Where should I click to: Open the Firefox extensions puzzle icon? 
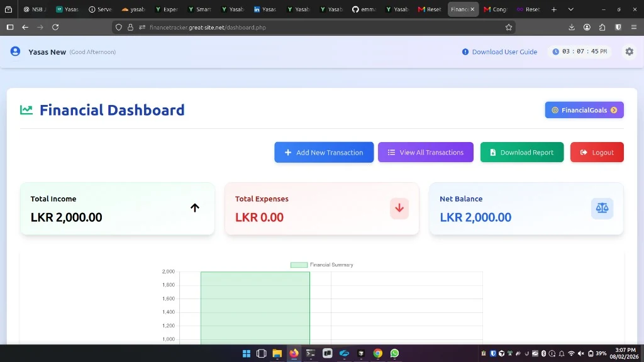(x=602, y=28)
